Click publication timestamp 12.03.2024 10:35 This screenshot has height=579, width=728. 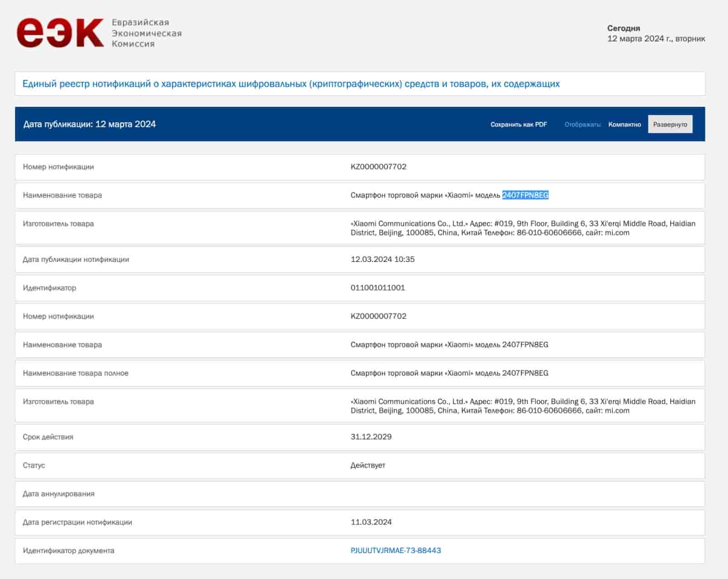(x=381, y=259)
